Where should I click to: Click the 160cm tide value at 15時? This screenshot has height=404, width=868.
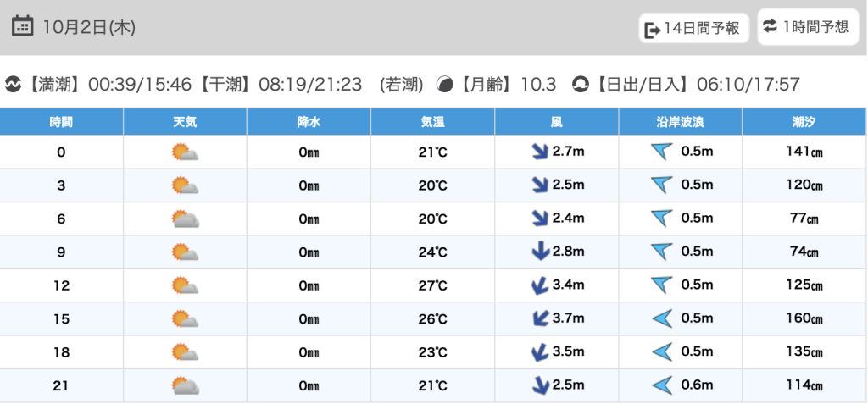pyautogui.click(x=804, y=318)
